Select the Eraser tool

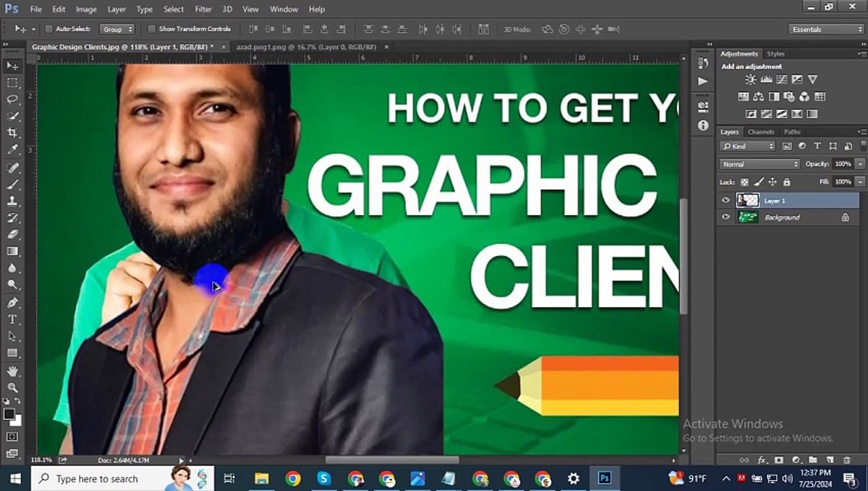click(x=12, y=235)
